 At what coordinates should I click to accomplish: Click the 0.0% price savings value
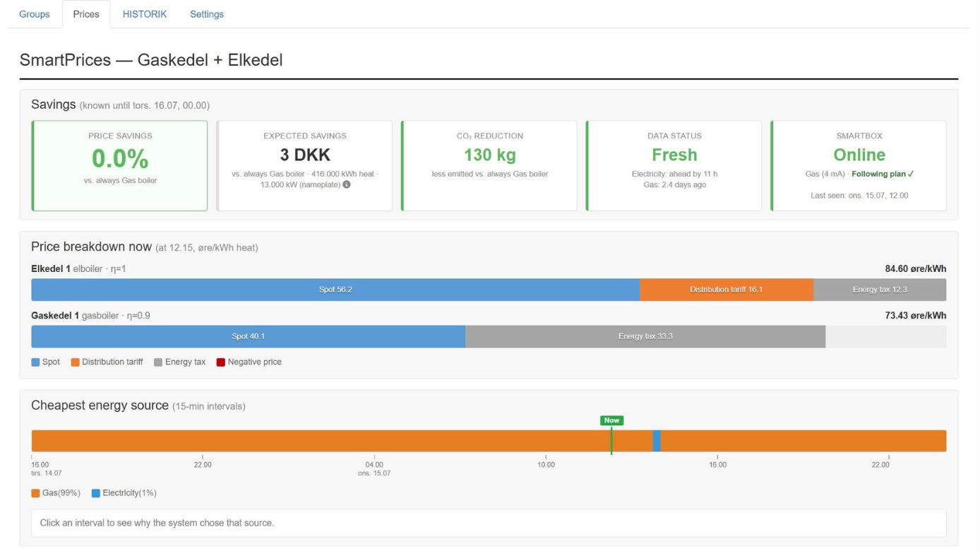[x=120, y=159]
